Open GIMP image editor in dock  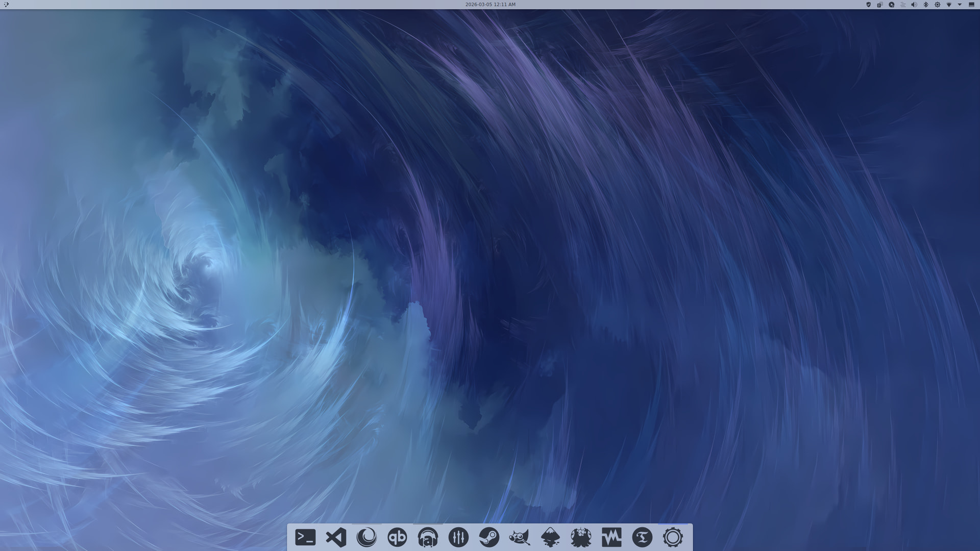coord(520,537)
